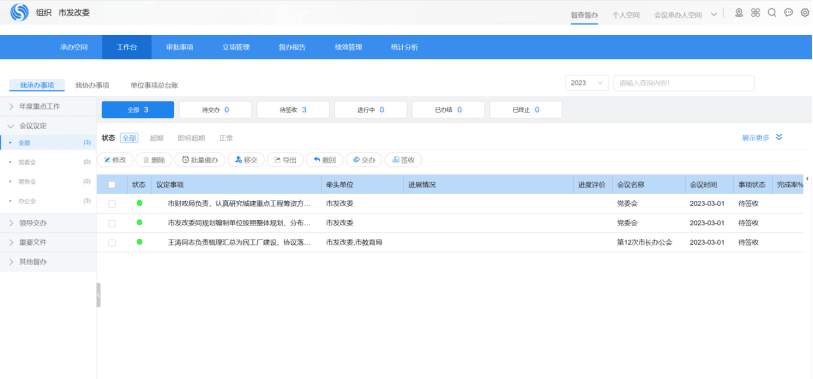Click the 交办 assign toolbar button

click(364, 160)
